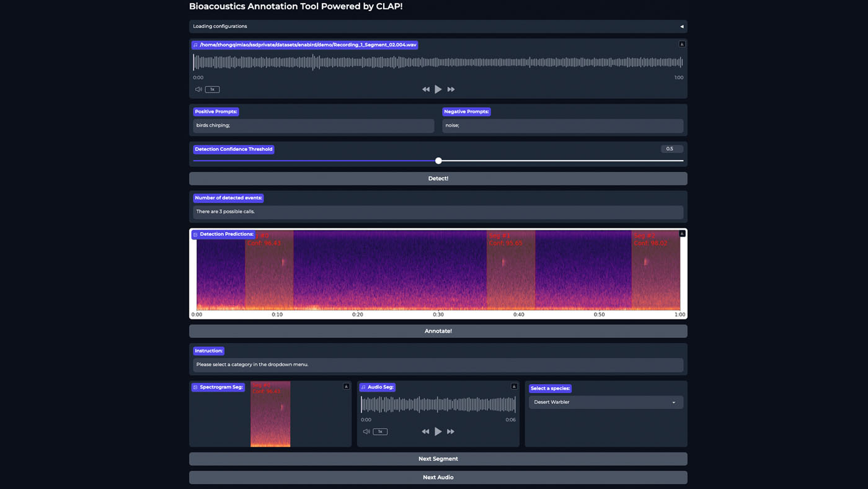Advance to the Next Segment
This screenshot has width=868, height=489.
pos(438,458)
